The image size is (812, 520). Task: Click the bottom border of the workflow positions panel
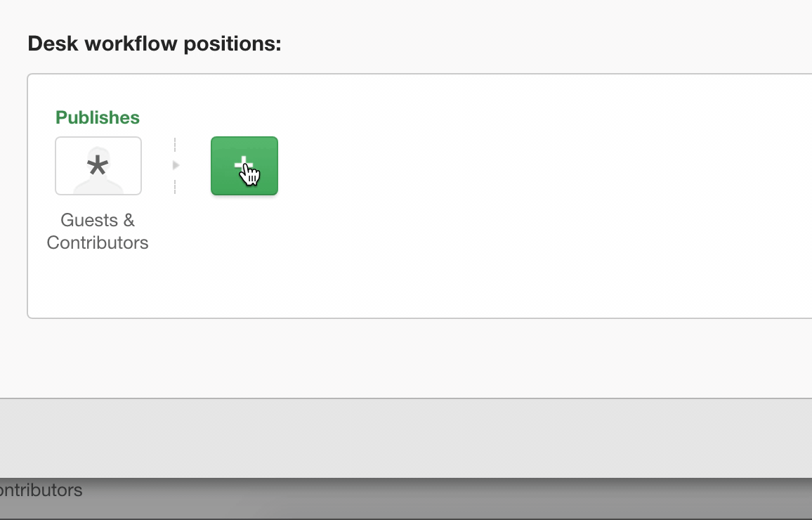419,318
